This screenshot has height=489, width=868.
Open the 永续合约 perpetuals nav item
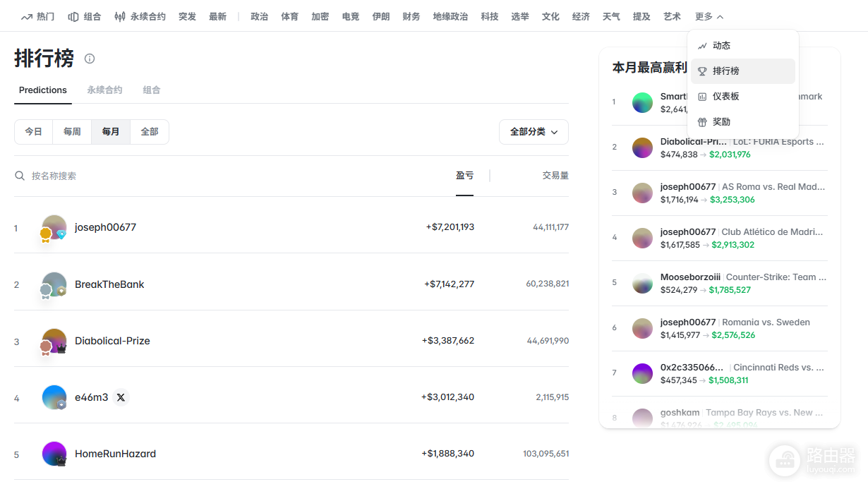[140, 16]
